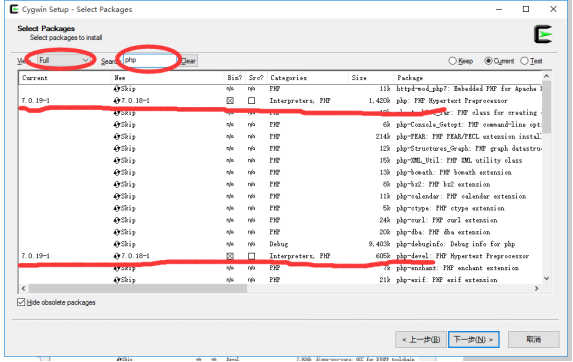Sort by the Current column header
The height and width of the screenshot is (362, 573).
pos(65,78)
